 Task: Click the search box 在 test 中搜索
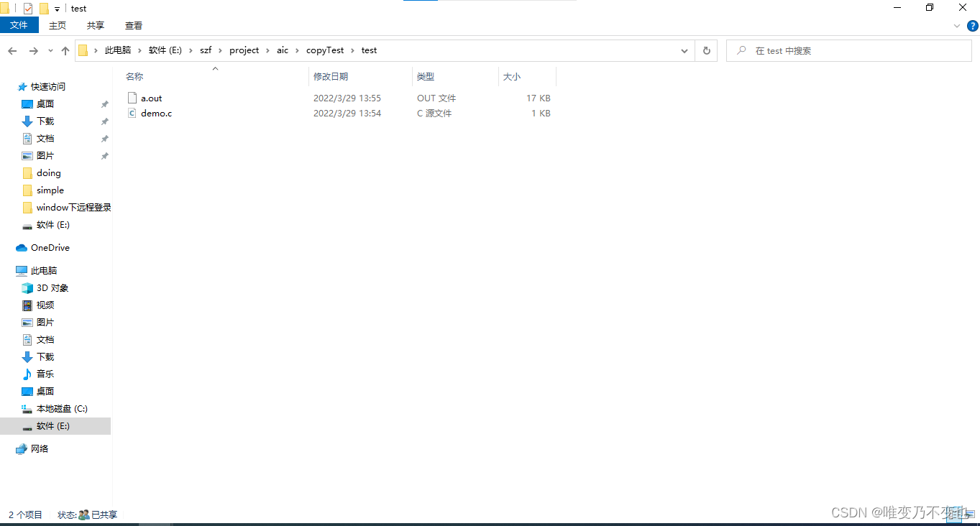point(848,51)
